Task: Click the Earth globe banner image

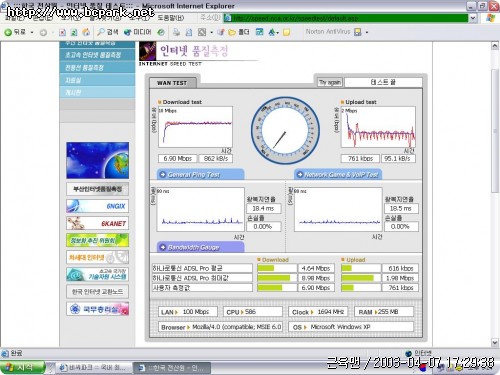Action: click(x=97, y=160)
